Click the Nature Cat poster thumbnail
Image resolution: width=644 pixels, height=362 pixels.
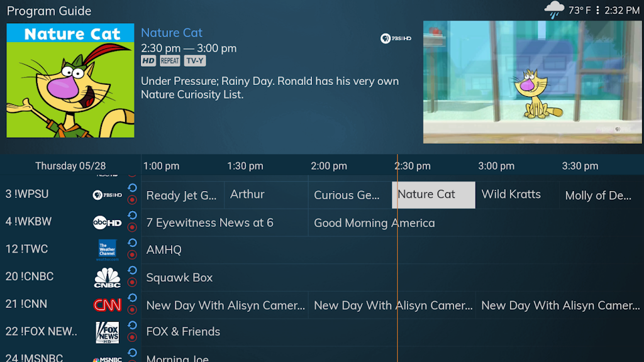(x=70, y=80)
